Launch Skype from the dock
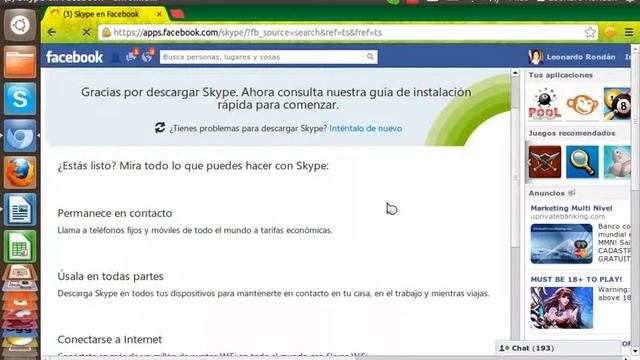 click(x=20, y=99)
